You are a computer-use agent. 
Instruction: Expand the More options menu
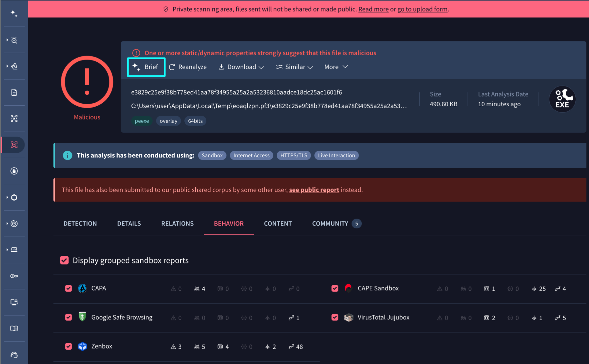coord(336,67)
